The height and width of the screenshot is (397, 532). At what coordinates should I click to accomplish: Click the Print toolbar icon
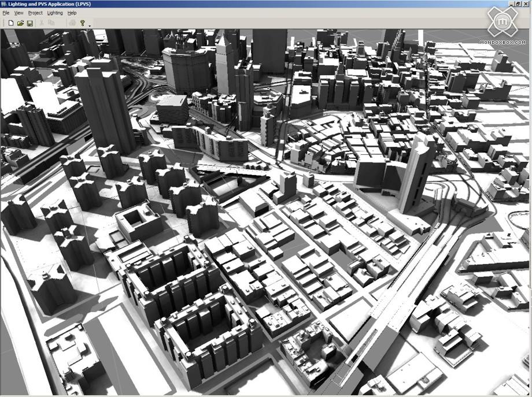point(72,23)
